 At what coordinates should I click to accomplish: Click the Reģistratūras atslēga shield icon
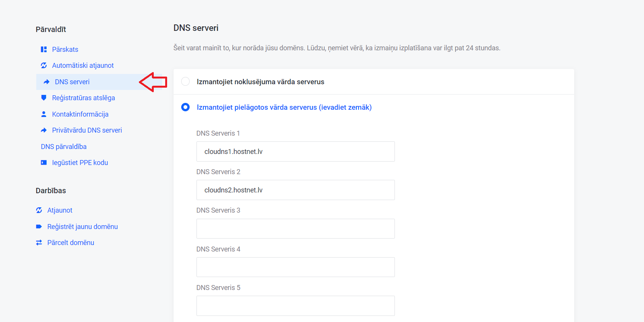(44, 98)
